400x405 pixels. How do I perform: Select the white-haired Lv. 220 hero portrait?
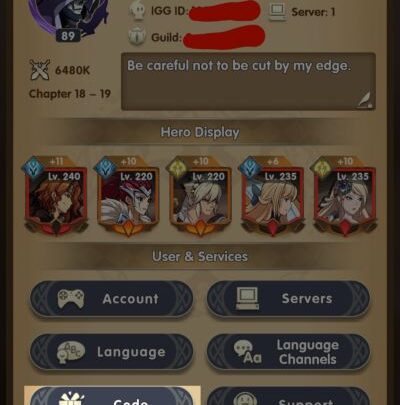[200, 196]
